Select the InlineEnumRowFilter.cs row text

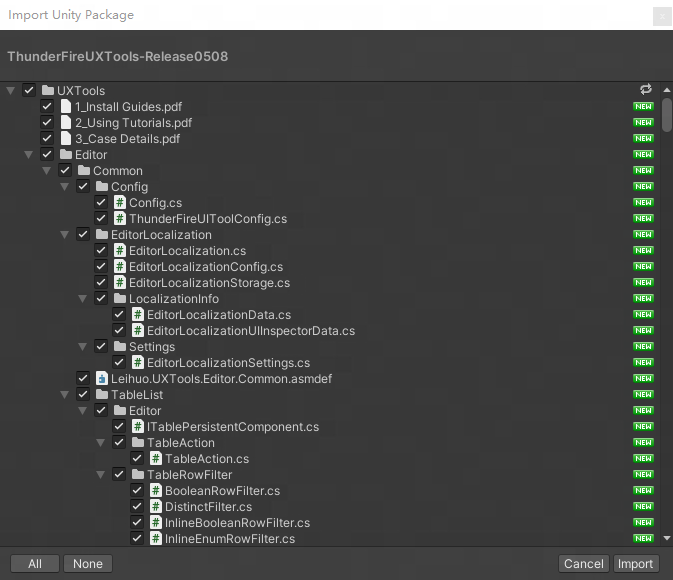pos(230,539)
